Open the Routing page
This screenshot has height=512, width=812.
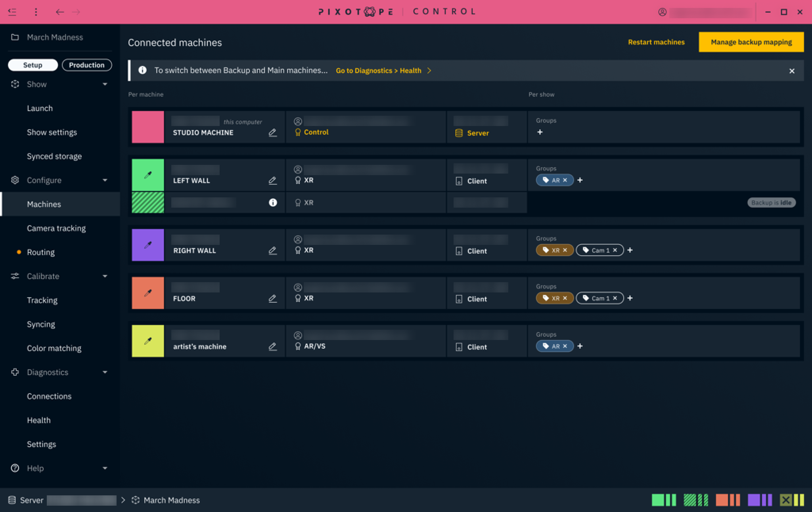(x=41, y=252)
